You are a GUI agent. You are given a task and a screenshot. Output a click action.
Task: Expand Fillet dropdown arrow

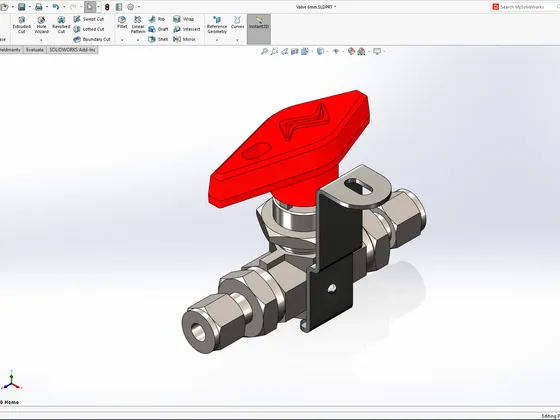coord(122,40)
